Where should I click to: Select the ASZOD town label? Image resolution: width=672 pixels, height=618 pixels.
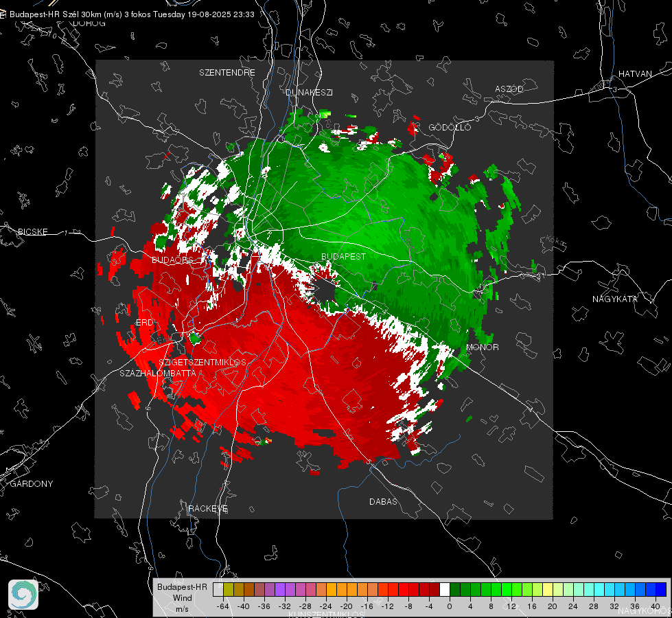pyautogui.click(x=509, y=89)
